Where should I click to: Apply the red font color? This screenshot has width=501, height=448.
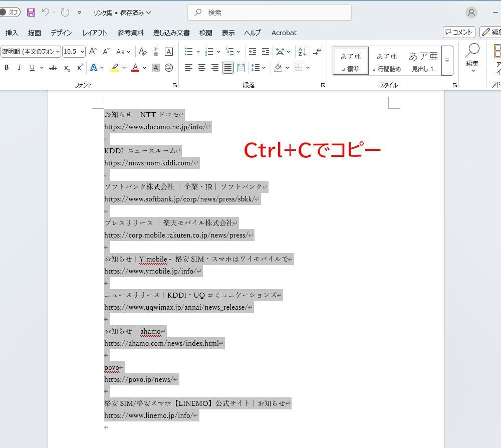click(135, 68)
